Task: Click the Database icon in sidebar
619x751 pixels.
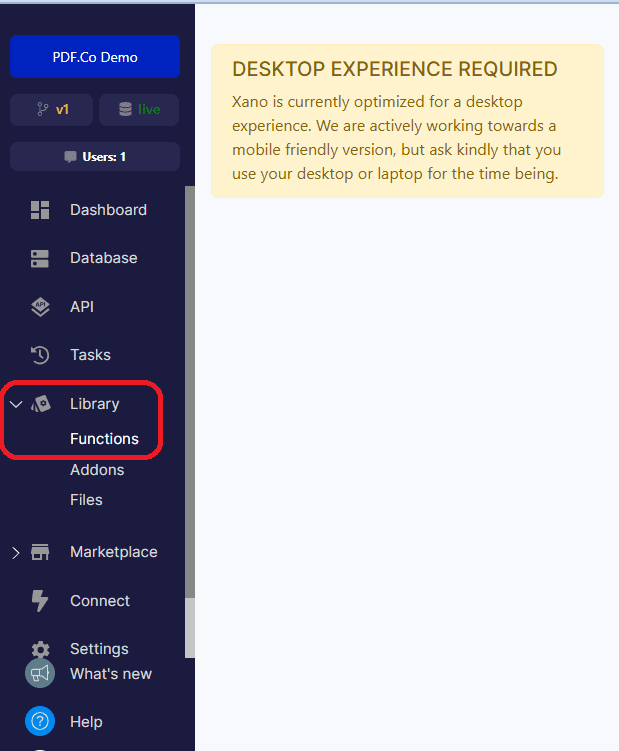Action: [40, 258]
